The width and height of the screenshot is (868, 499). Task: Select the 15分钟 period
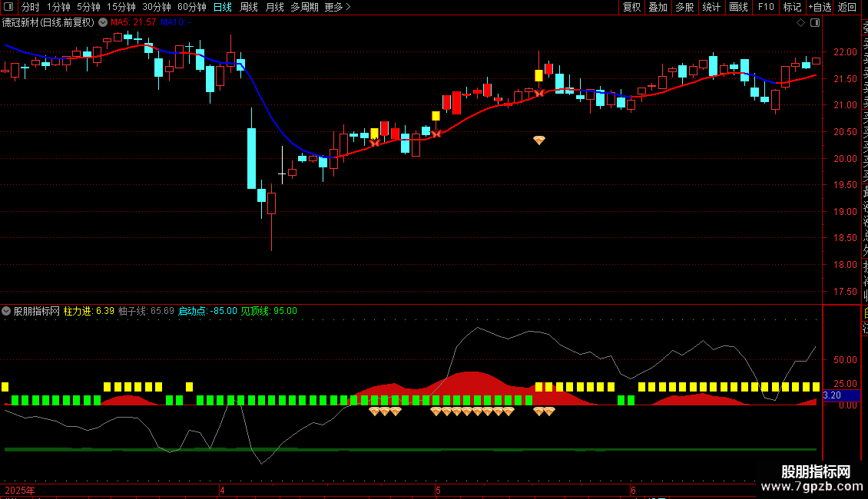coord(121,7)
